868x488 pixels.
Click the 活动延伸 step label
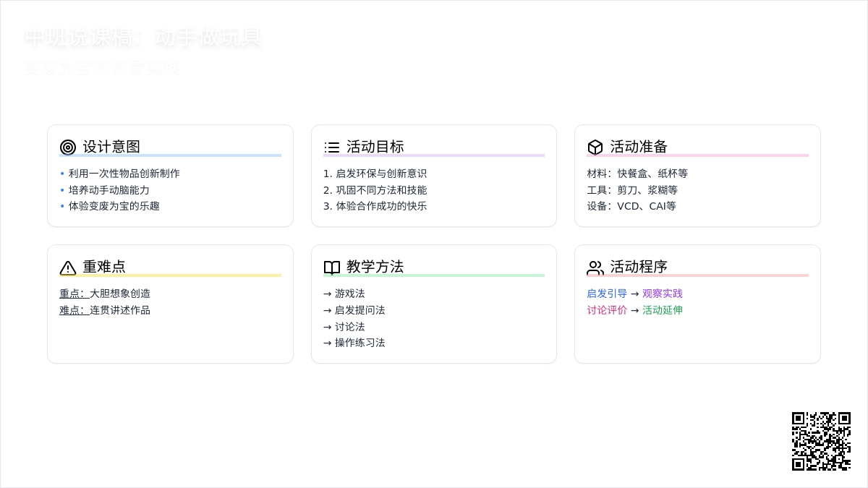663,310
